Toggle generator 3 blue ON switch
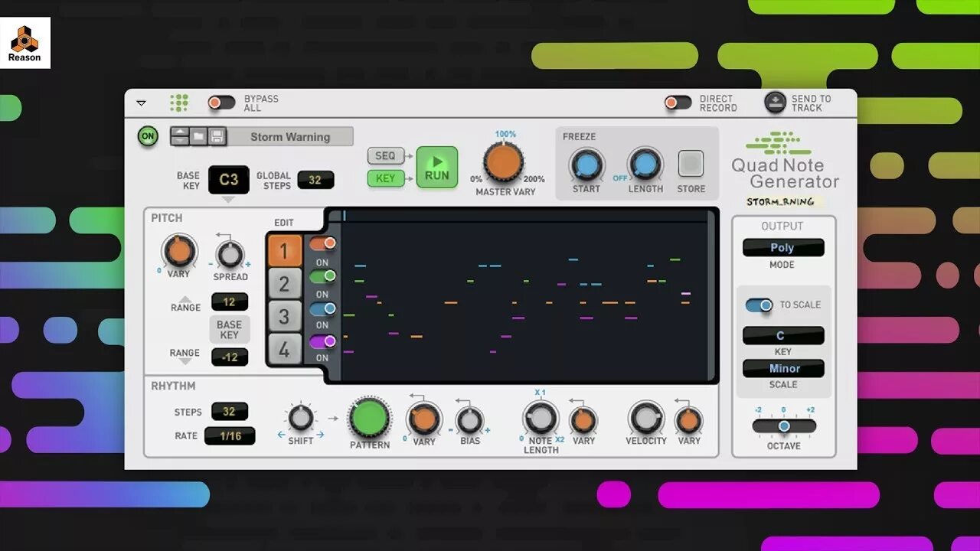The image size is (980, 551). tap(322, 309)
